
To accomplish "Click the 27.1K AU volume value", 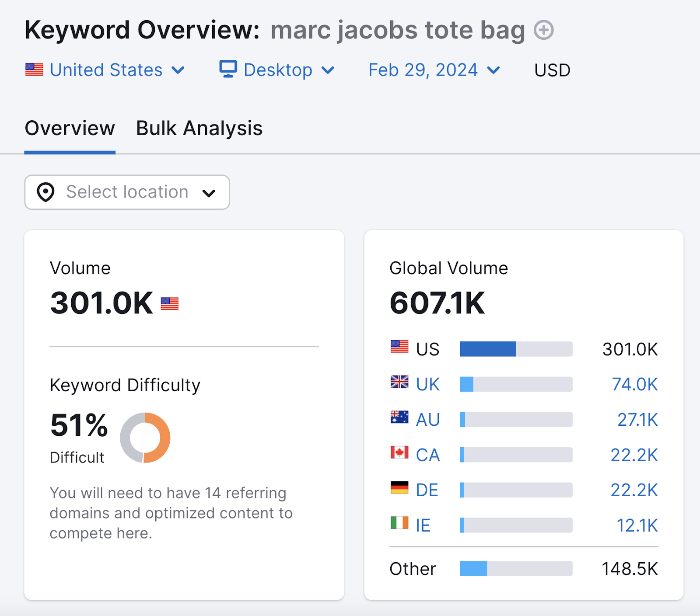I will point(637,420).
